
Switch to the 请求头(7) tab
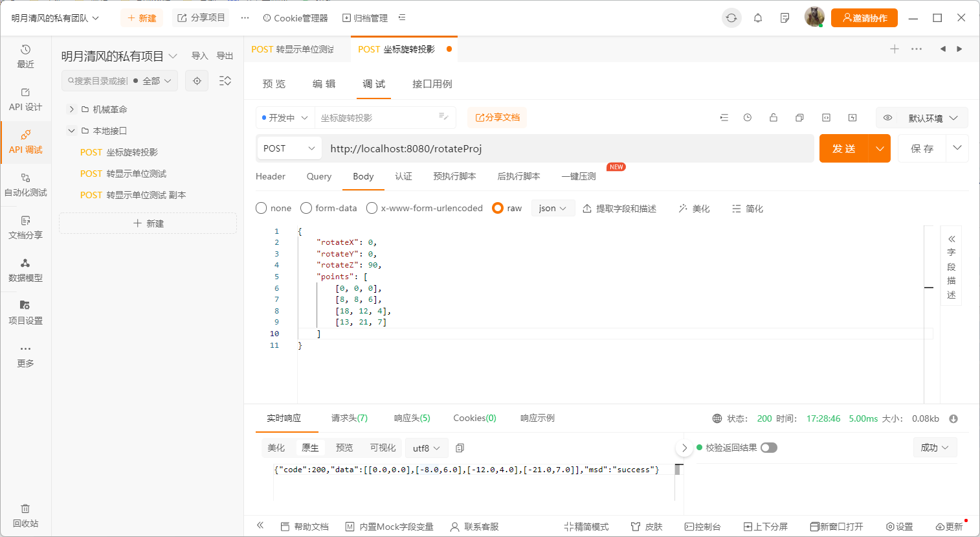coord(350,418)
